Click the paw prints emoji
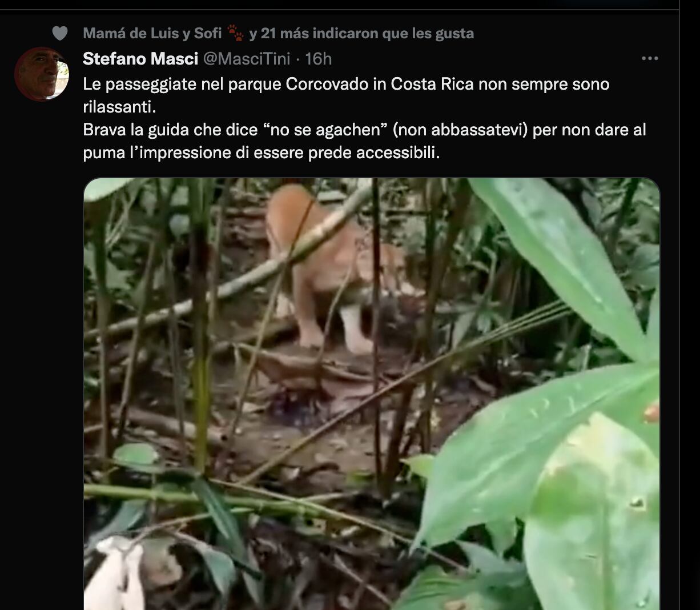This screenshot has width=700, height=610. pos(235,33)
